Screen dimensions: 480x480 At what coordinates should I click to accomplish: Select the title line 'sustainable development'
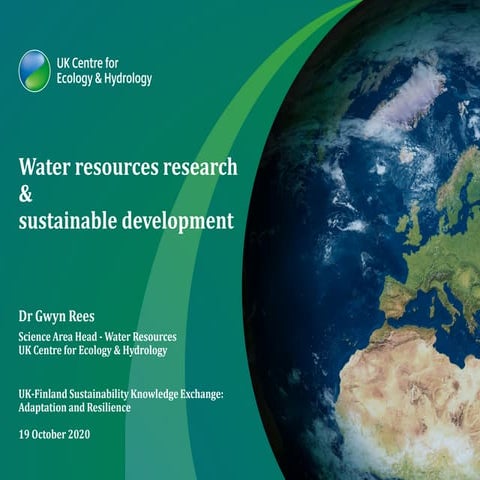126,221
